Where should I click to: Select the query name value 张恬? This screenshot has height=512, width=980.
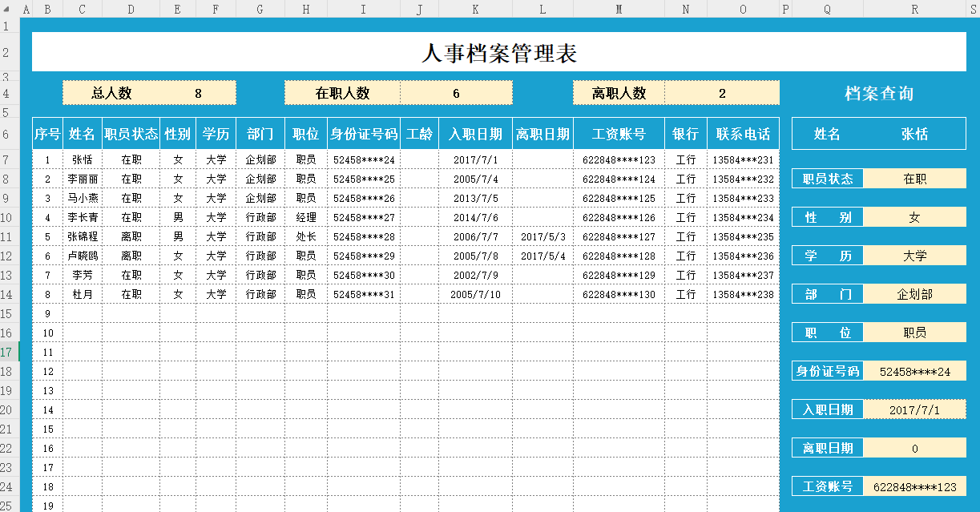[x=914, y=133]
